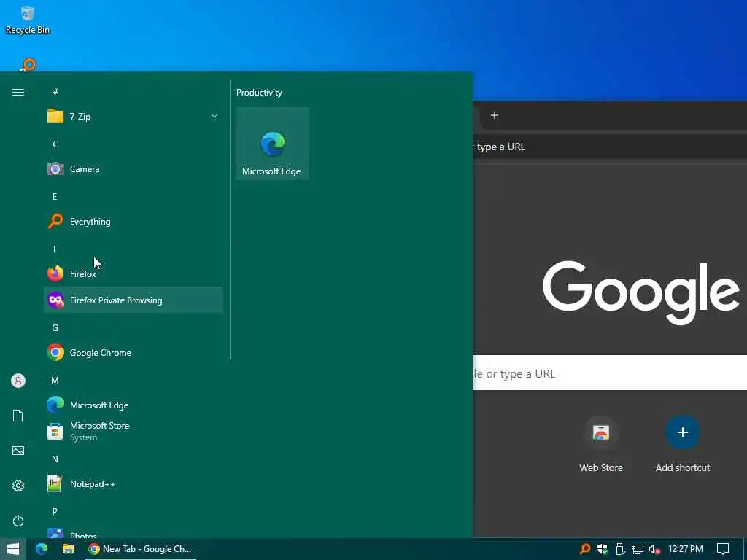747x560 pixels.
Task: Open Firefox from the app list
Action: [x=133, y=274]
